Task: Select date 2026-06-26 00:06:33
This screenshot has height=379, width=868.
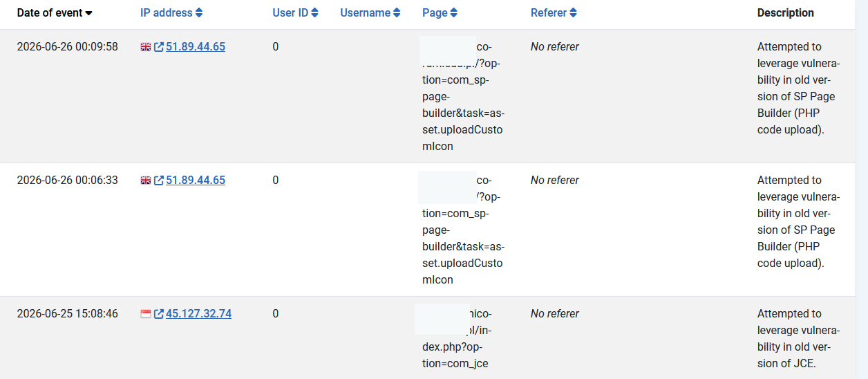Action: 67,180
